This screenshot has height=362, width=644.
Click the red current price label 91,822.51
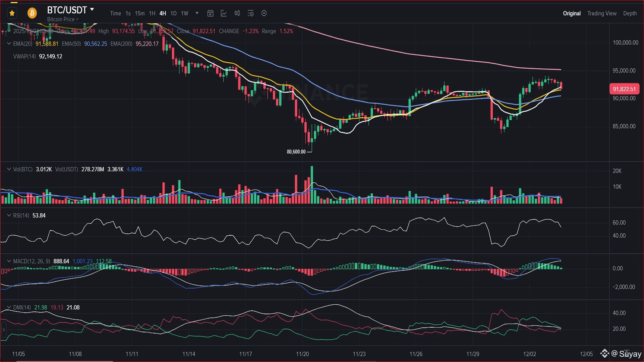tap(624, 89)
